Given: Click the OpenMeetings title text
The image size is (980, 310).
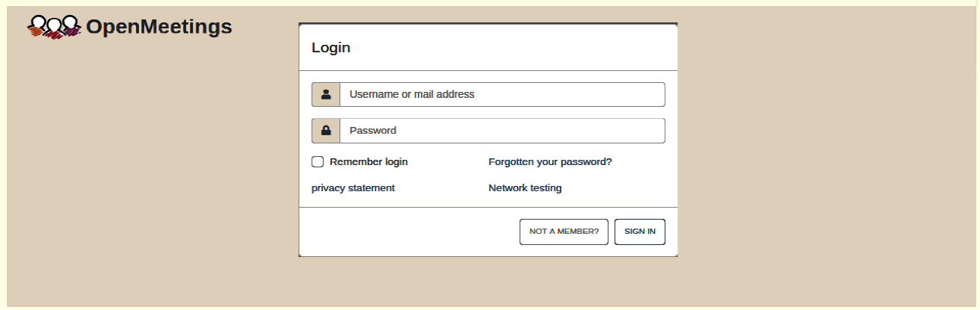Looking at the screenshot, I should 158,28.
